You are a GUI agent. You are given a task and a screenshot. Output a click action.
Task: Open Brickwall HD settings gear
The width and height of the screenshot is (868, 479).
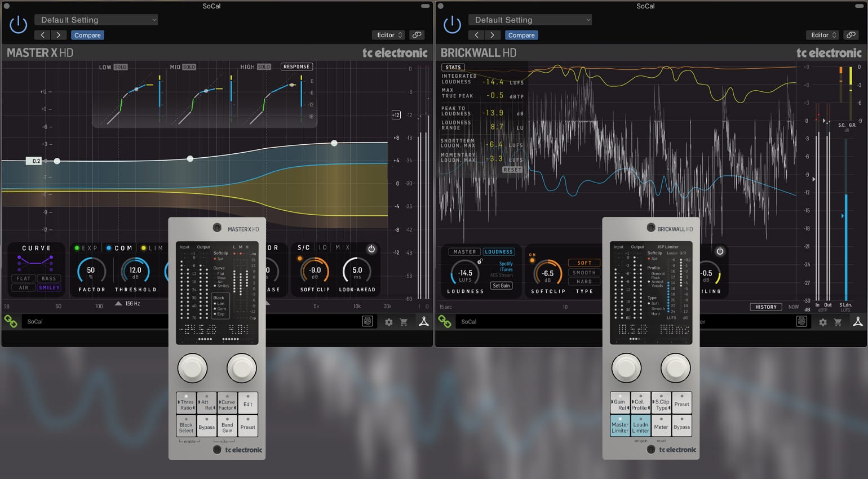[x=823, y=322]
